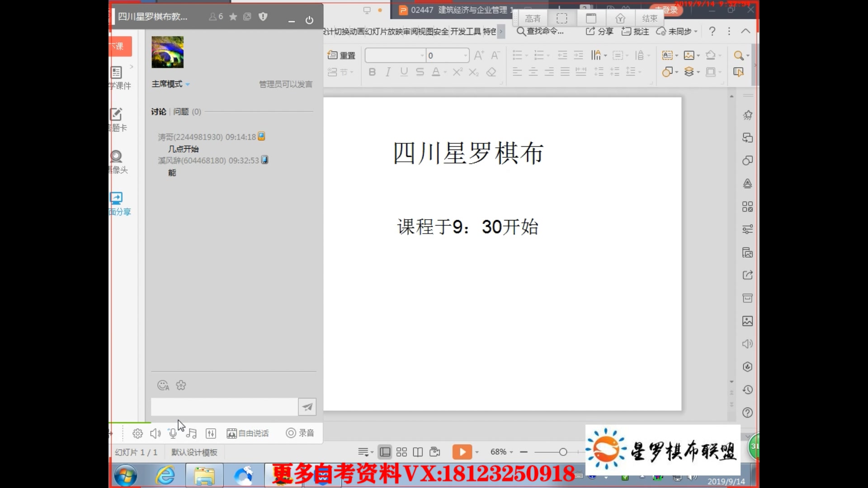Image resolution: width=868 pixels, height=488 pixels.
Task: Click the chat message input field
Action: 224,406
